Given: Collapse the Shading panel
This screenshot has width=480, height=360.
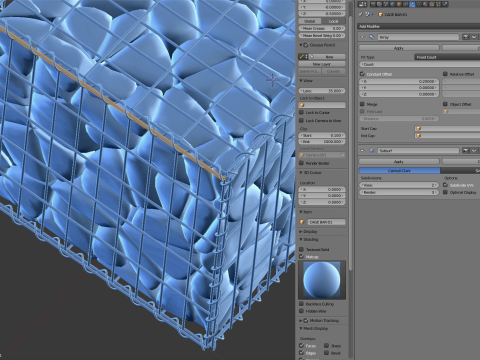Looking at the screenshot, I should (300, 239).
